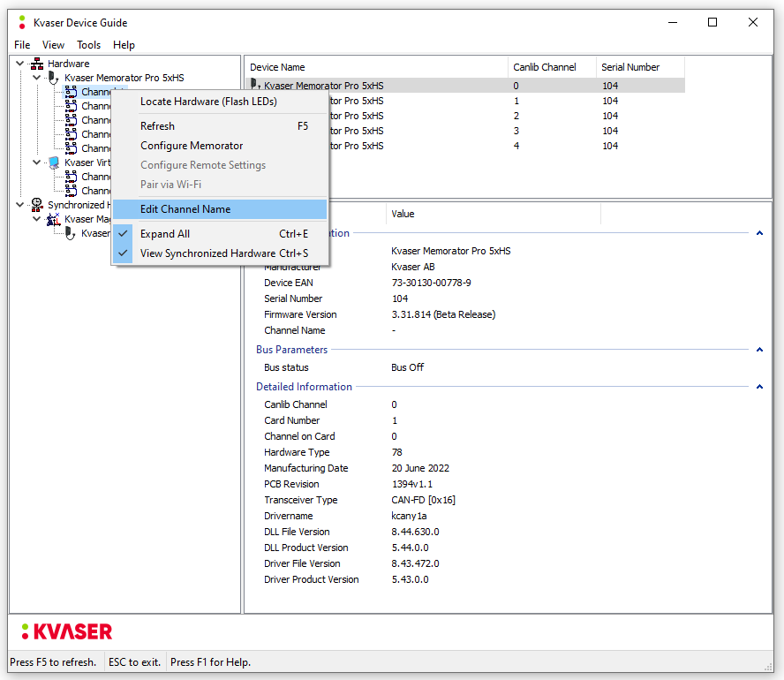Open the File menu
Screen dimensions: 784x680
[22, 45]
